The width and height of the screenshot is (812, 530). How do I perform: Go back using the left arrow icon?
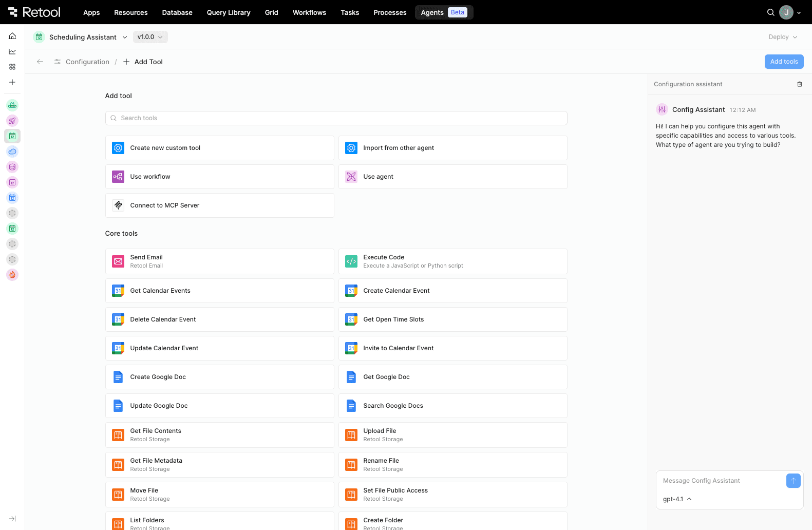(40, 62)
